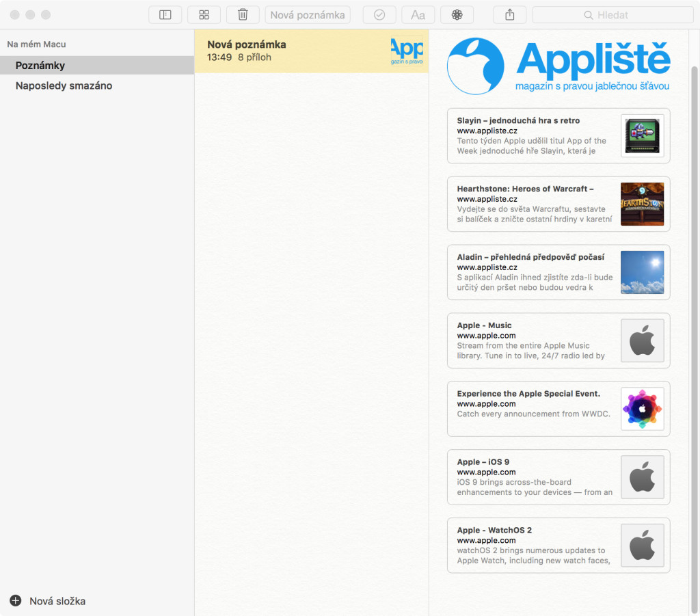Click the Apple logo in WatchOS 2 card
Screen dimensions: 700x616
(642, 546)
